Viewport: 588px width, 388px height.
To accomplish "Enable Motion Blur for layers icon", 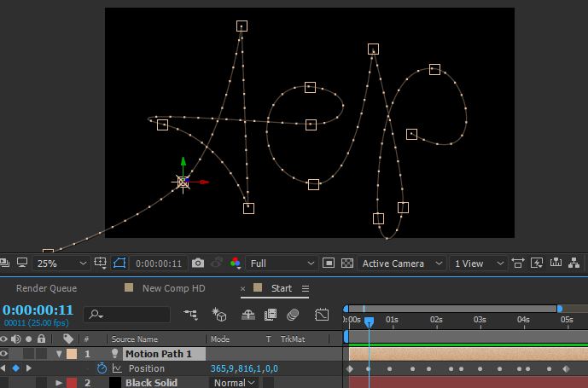I will (293, 315).
